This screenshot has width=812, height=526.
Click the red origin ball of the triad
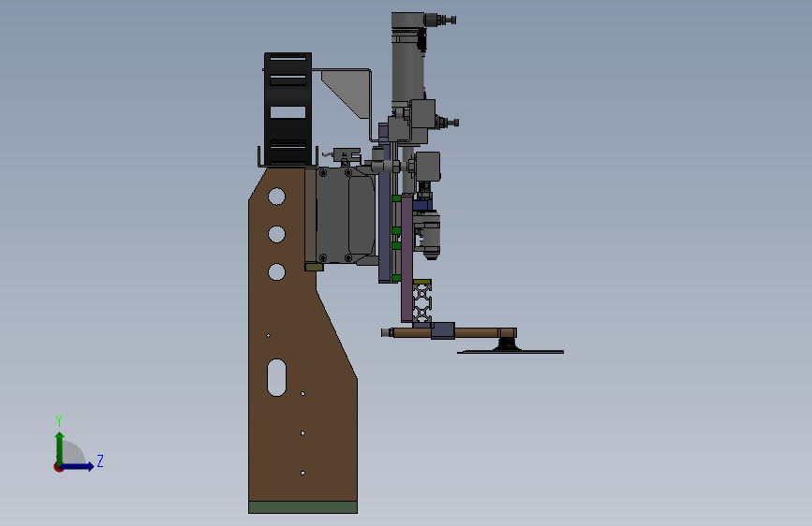click(x=58, y=467)
